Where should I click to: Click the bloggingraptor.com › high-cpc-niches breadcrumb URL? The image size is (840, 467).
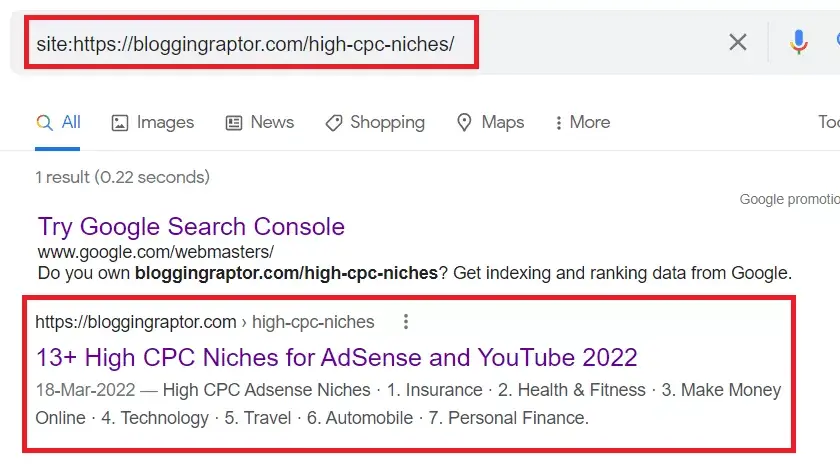tap(205, 322)
